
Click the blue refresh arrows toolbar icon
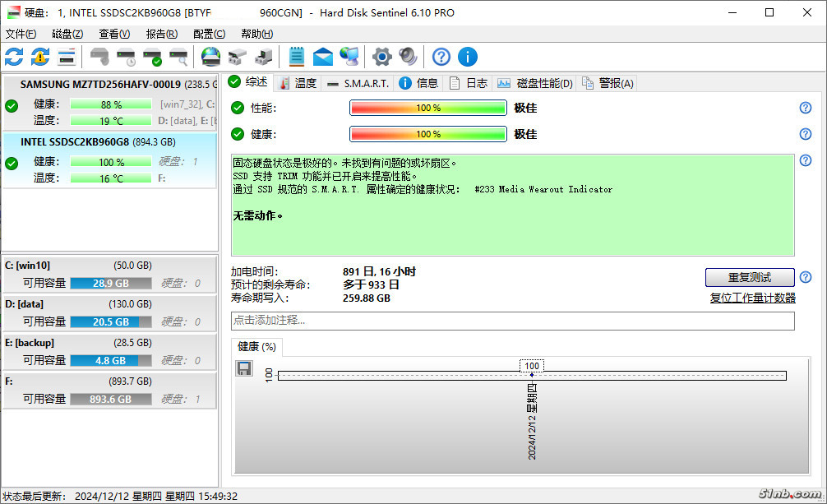[14, 57]
